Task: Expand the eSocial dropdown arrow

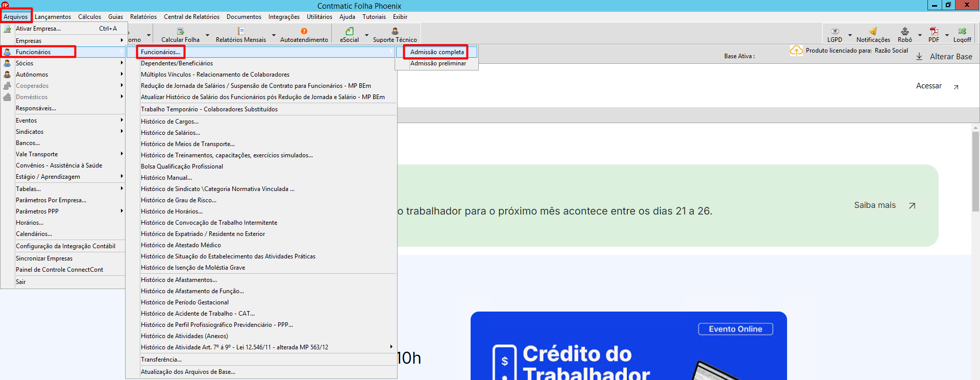Action: (366, 35)
